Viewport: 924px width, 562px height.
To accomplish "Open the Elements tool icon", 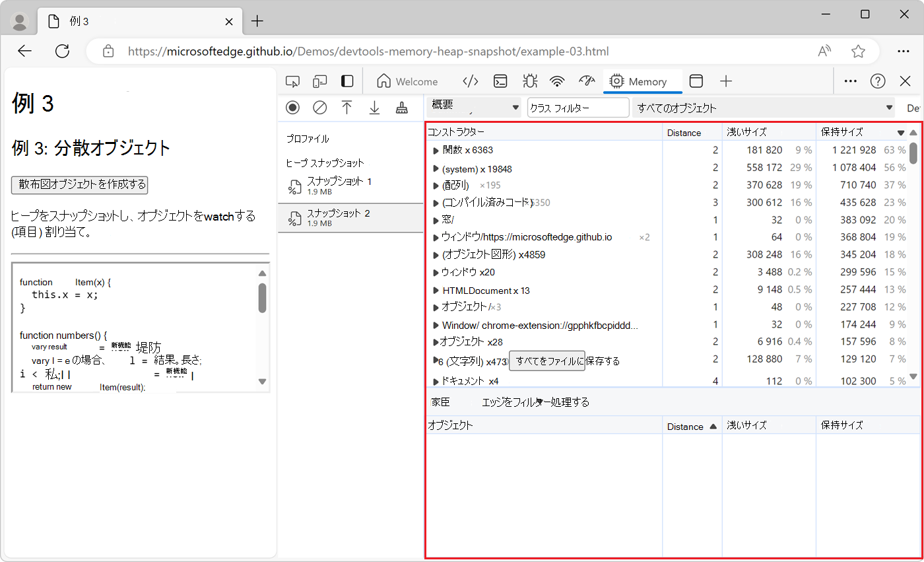I will click(x=470, y=81).
